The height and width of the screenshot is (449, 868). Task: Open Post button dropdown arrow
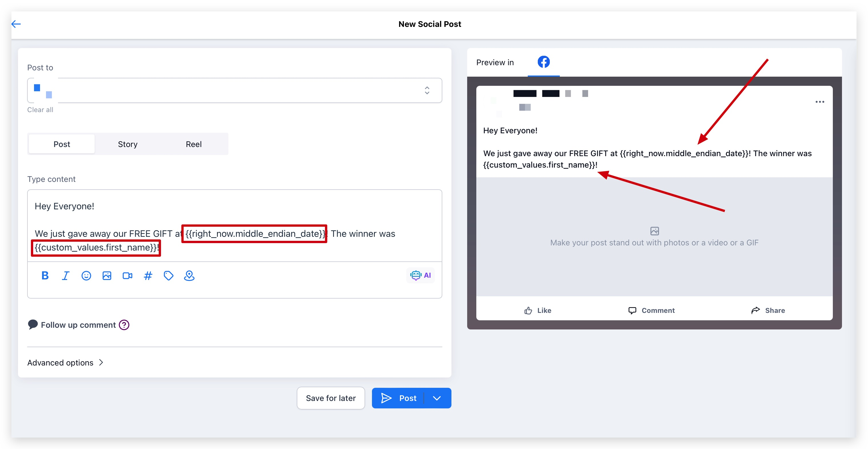[x=437, y=398]
